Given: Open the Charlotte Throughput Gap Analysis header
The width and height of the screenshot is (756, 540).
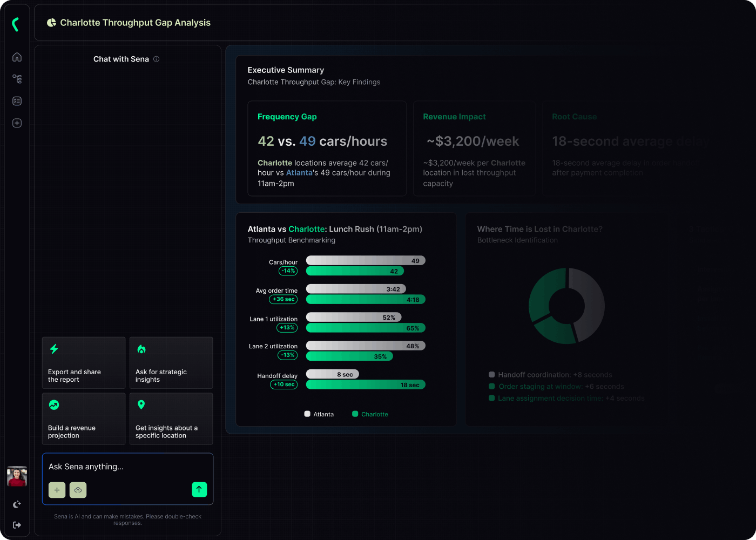Looking at the screenshot, I should click(136, 23).
